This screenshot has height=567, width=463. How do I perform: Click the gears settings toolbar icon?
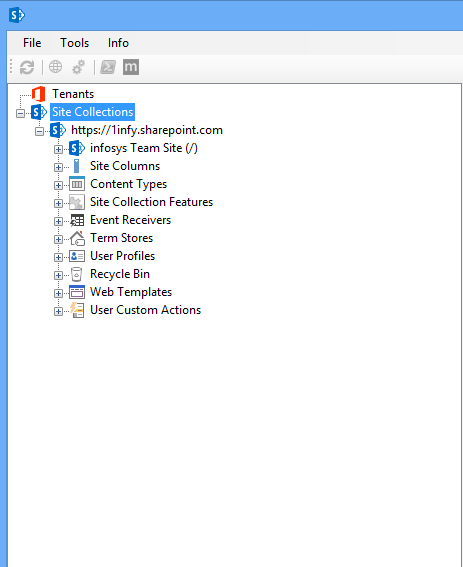tap(78, 67)
